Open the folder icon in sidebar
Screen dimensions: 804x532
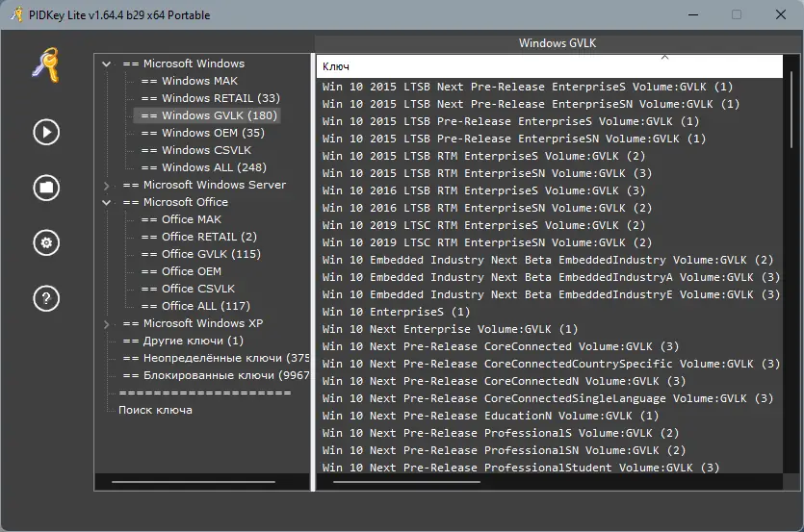point(45,187)
